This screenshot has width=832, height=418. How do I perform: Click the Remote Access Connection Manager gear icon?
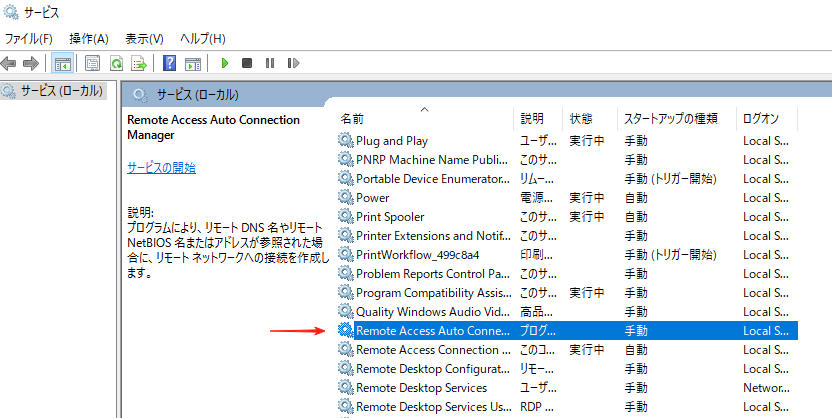point(345,350)
